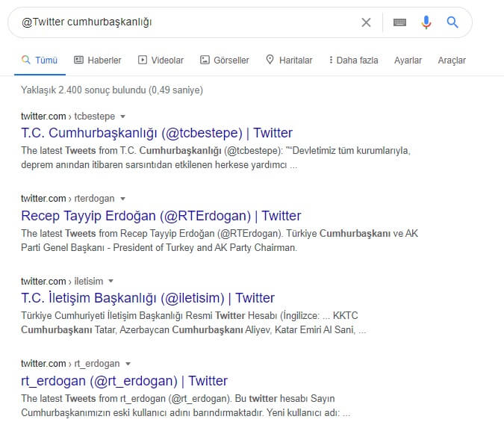Open the on-screen keyboard icon
This screenshot has height=431, width=504.
(x=399, y=22)
